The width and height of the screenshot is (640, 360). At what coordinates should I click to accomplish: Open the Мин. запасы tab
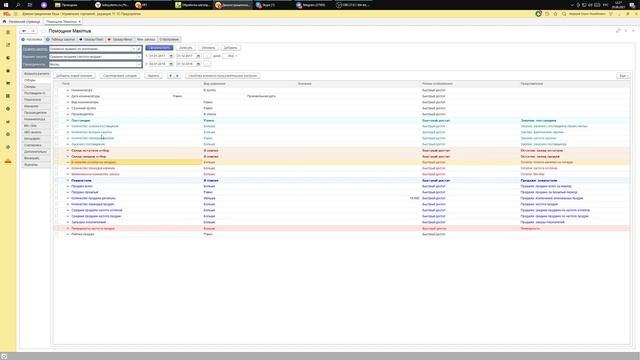[x=146, y=40]
